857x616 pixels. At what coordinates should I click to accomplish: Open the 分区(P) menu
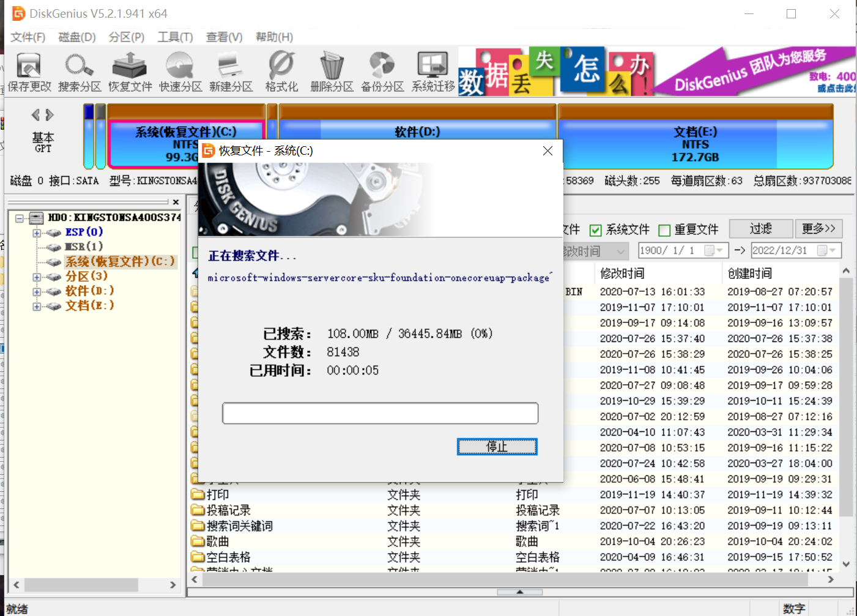127,37
